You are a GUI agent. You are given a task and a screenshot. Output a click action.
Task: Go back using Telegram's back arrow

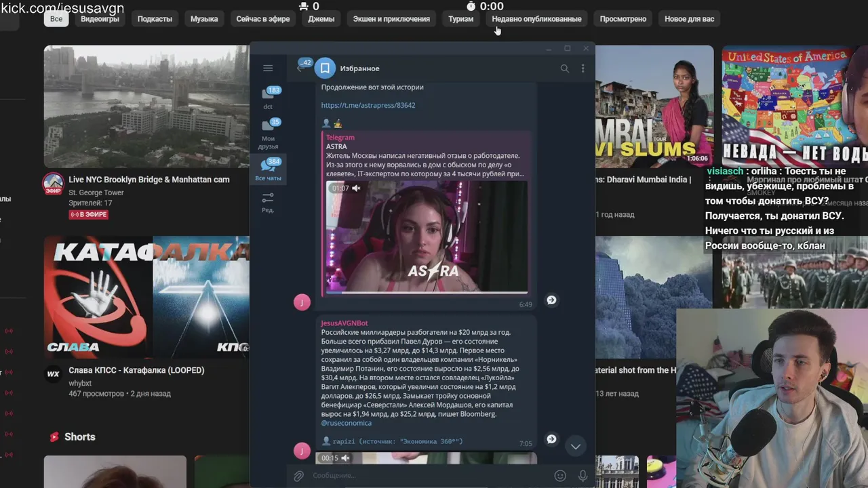[301, 67]
